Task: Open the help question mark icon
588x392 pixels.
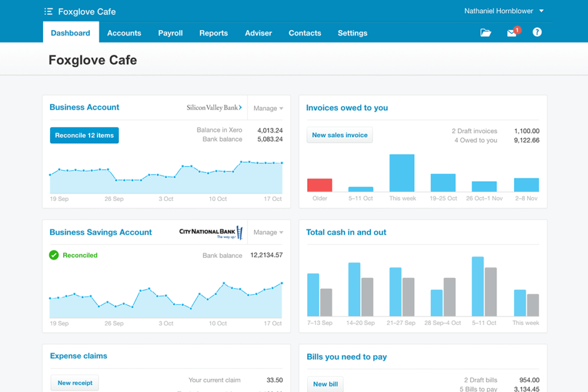Action: [x=537, y=32]
